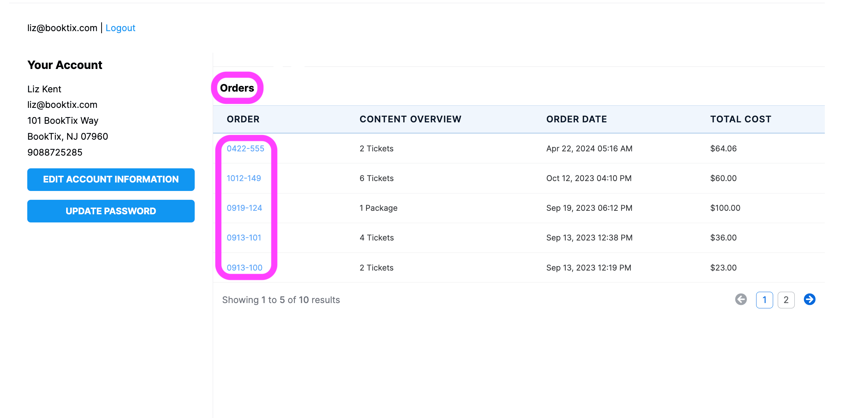The width and height of the screenshot is (868, 418).
Task: Go to next page with arrow icon
Action: point(809,300)
